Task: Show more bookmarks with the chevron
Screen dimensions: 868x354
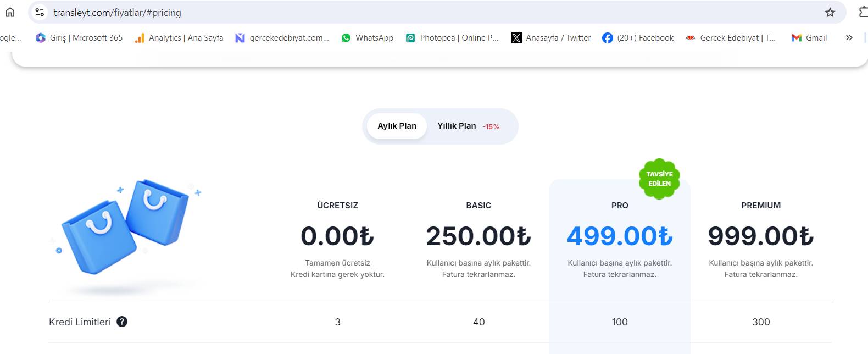Action: click(849, 38)
